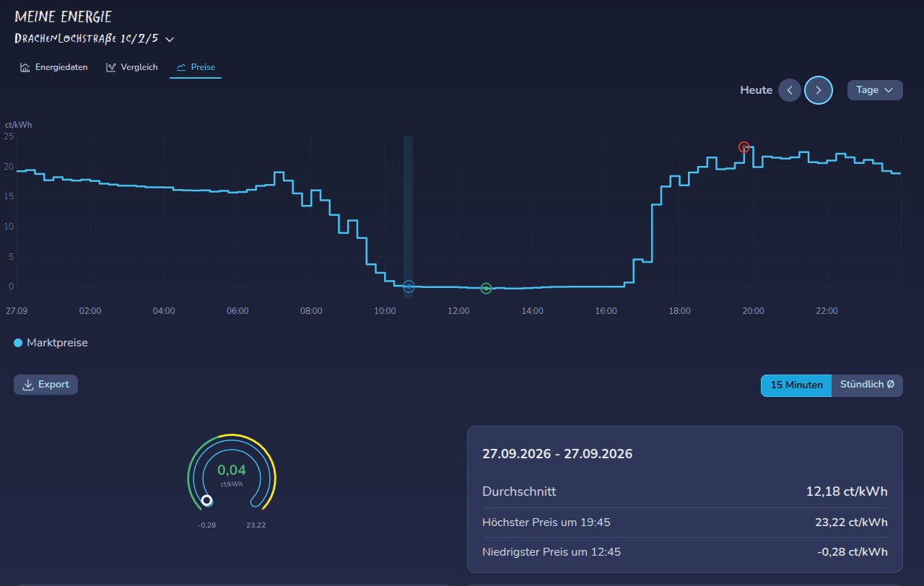This screenshot has width=924, height=586.
Task: Click the Vergleich chart icon
Action: pos(110,67)
